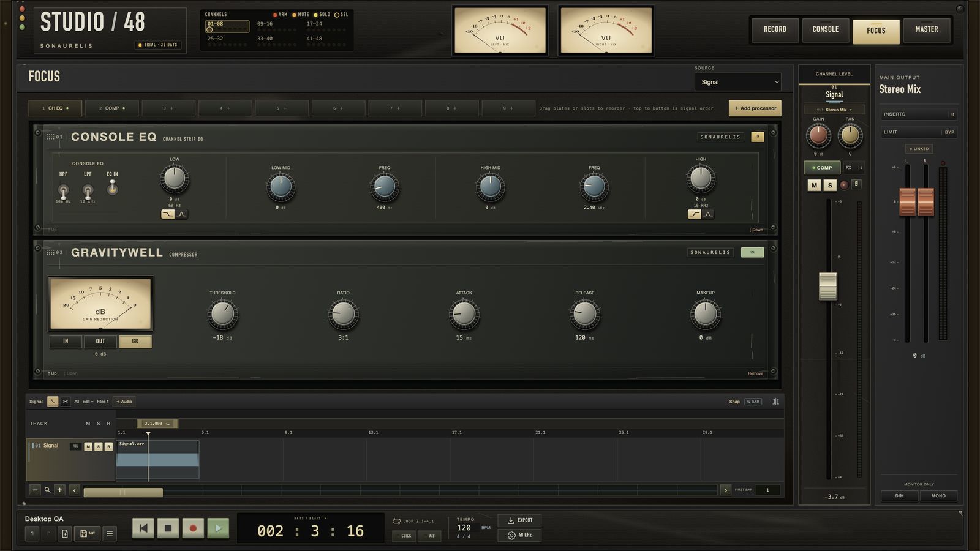Open the OUT Stereo Mix routing dropdown

coord(834,110)
